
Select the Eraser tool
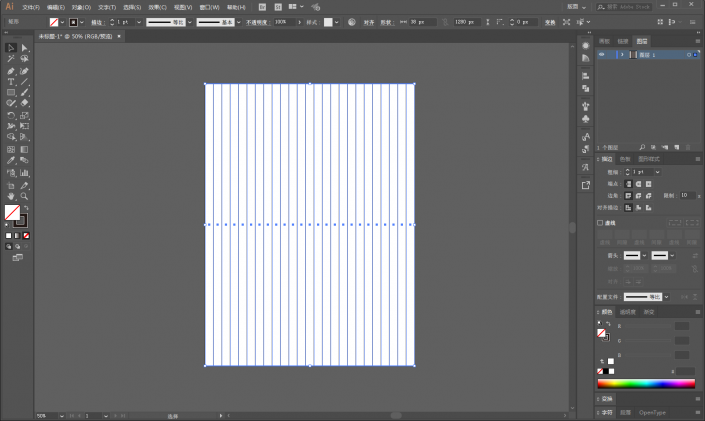25,103
